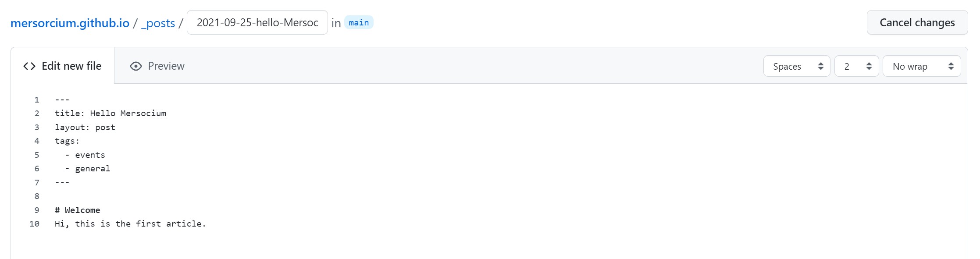Click the main branch label
980x259 pixels.
click(359, 22)
